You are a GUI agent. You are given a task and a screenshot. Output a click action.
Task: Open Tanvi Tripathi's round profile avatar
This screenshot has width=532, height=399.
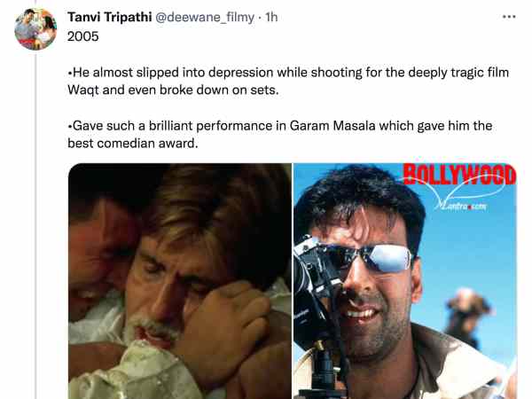(35, 29)
